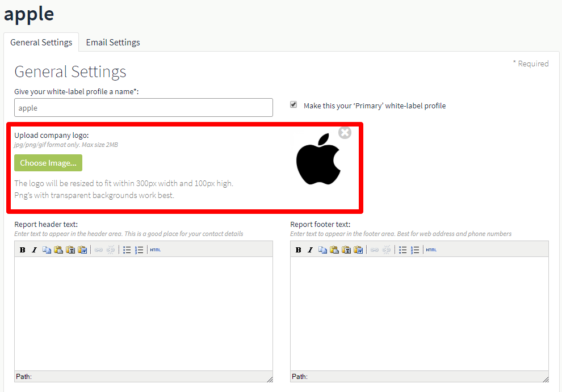This screenshot has height=392, width=562.
Task: Click paste as plain text in header editor
Action: (x=70, y=250)
